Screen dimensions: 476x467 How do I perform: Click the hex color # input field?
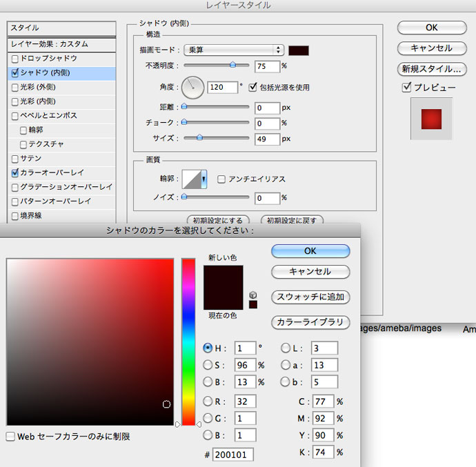pos(233,455)
